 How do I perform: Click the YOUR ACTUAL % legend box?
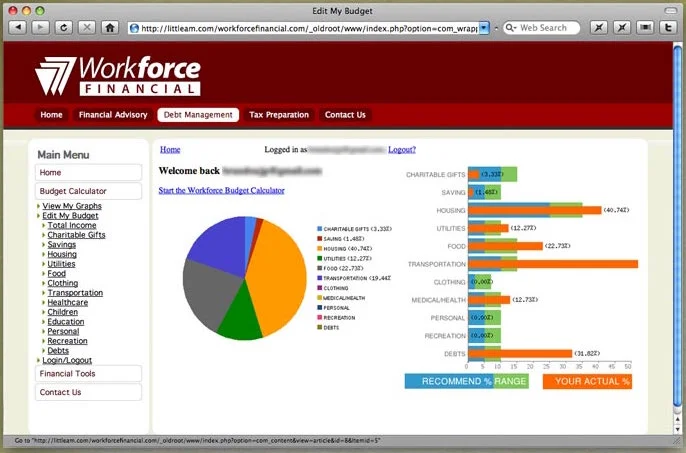(587, 381)
